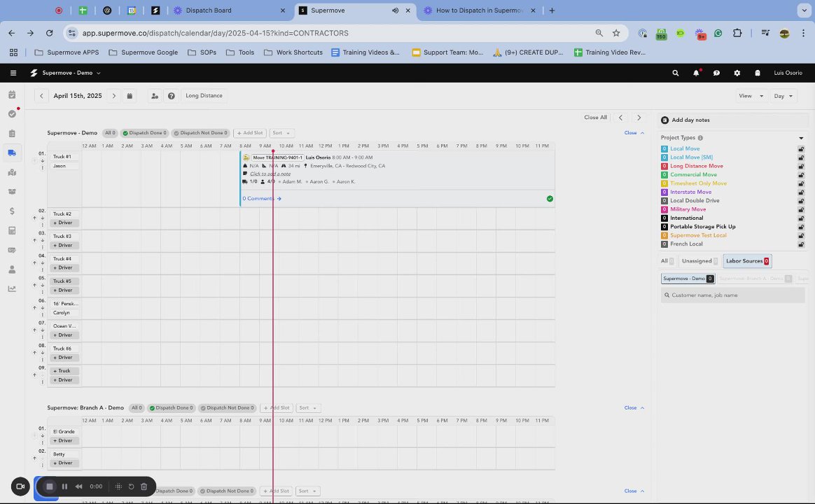Open the calendar icon in left sidebar
The width and height of the screenshot is (815, 504).
point(12,95)
